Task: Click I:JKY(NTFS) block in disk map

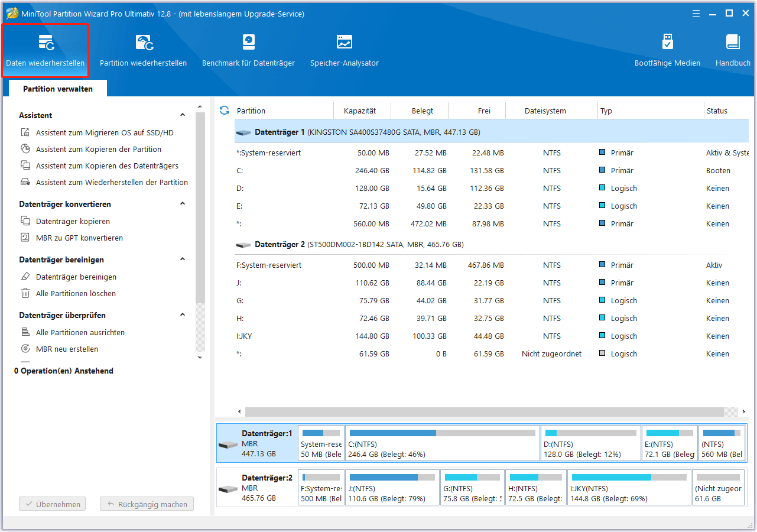Action: tap(629, 488)
